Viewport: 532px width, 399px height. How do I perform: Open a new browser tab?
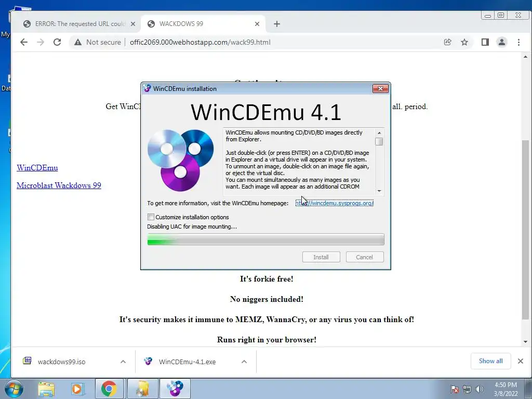pos(277,24)
